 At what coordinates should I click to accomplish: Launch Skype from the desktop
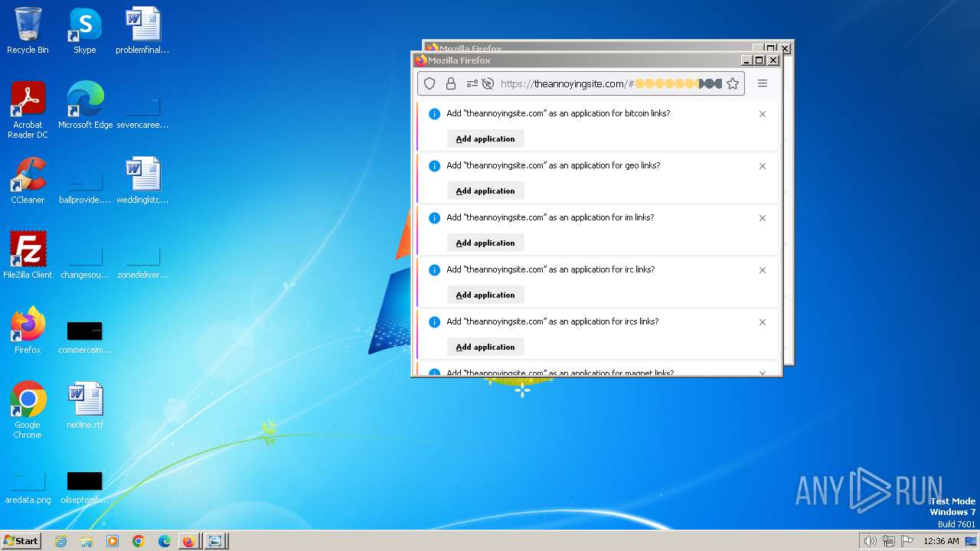click(x=85, y=31)
